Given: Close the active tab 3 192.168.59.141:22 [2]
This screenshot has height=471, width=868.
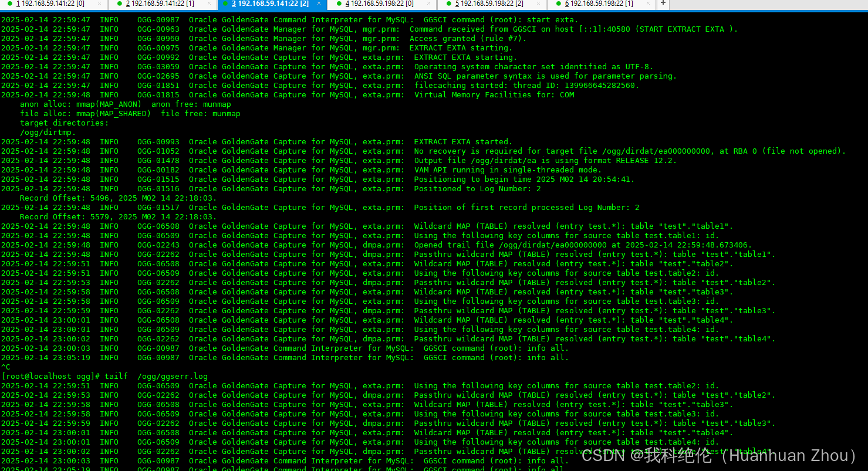Looking at the screenshot, I should pyautogui.click(x=319, y=4).
